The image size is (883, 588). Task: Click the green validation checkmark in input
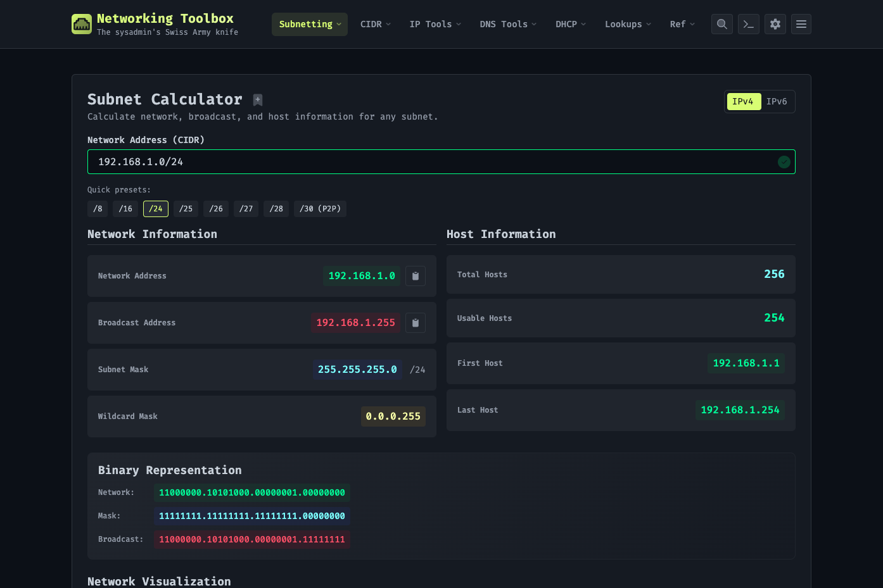point(784,162)
